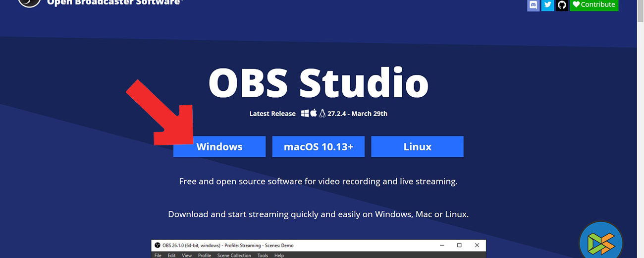Viewport: 644px width, 258px height.
Task: Click the Apple logo beside Latest Release
Action: pyautogui.click(x=314, y=113)
